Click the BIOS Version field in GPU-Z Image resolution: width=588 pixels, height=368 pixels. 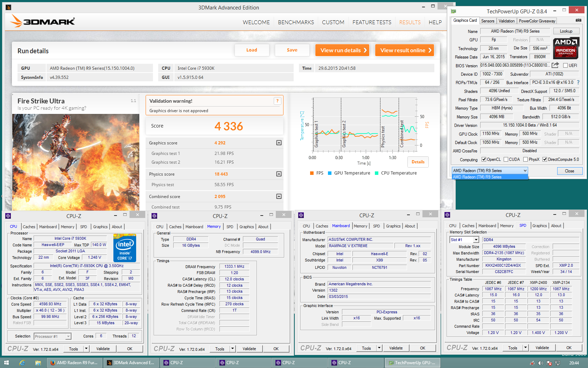[x=514, y=65]
